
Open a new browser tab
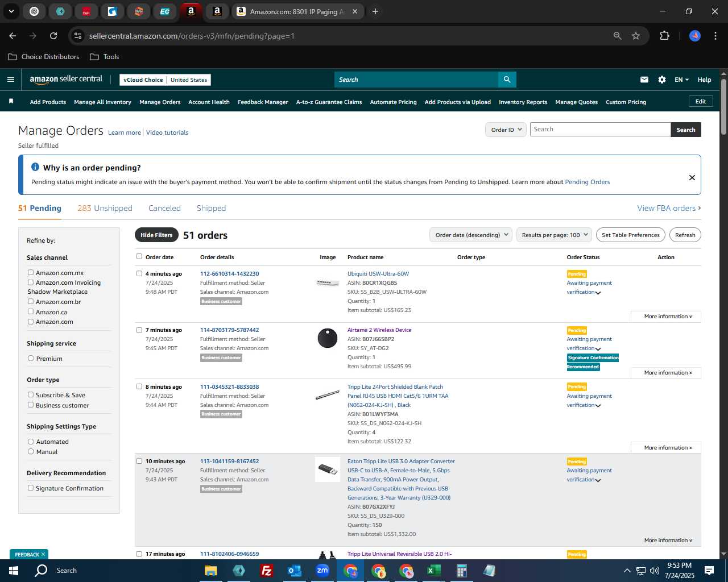click(x=375, y=11)
